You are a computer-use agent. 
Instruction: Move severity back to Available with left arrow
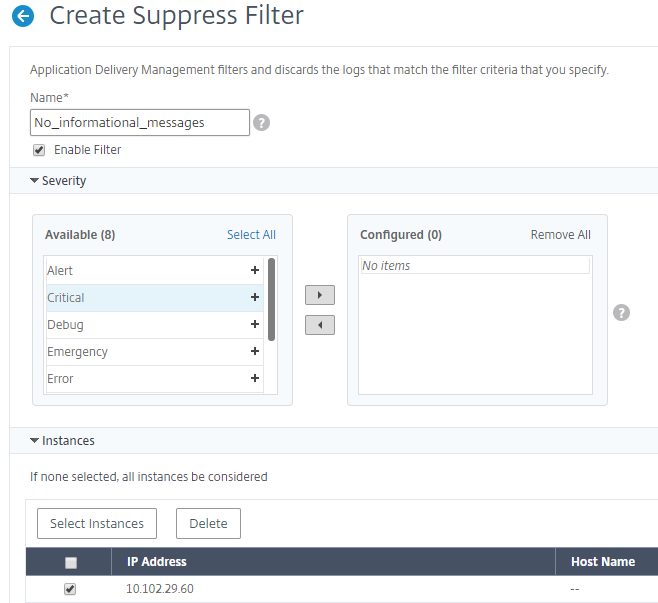(x=320, y=325)
